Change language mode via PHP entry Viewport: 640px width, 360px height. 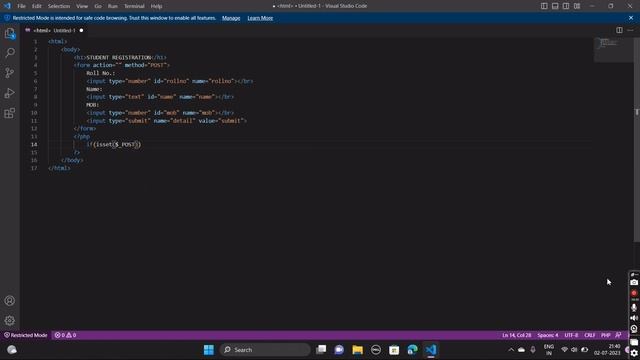[x=606, y=335]
